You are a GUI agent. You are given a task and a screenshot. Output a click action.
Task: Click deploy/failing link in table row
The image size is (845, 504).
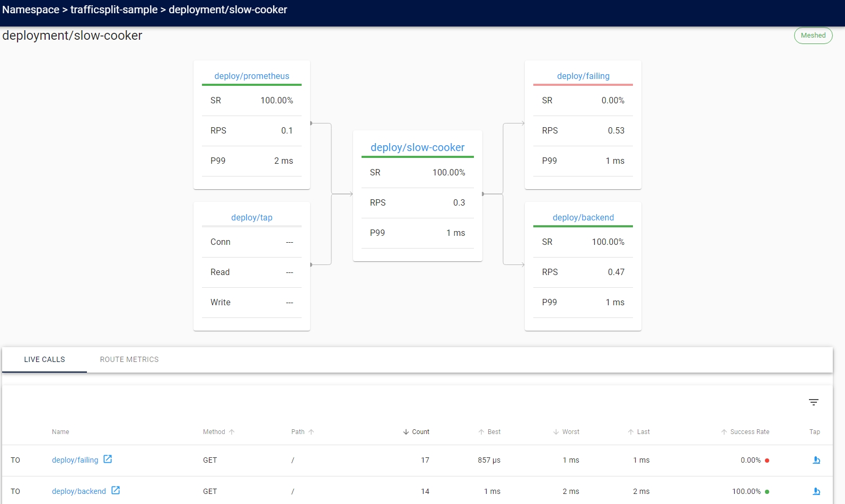(x=75, y=460)
